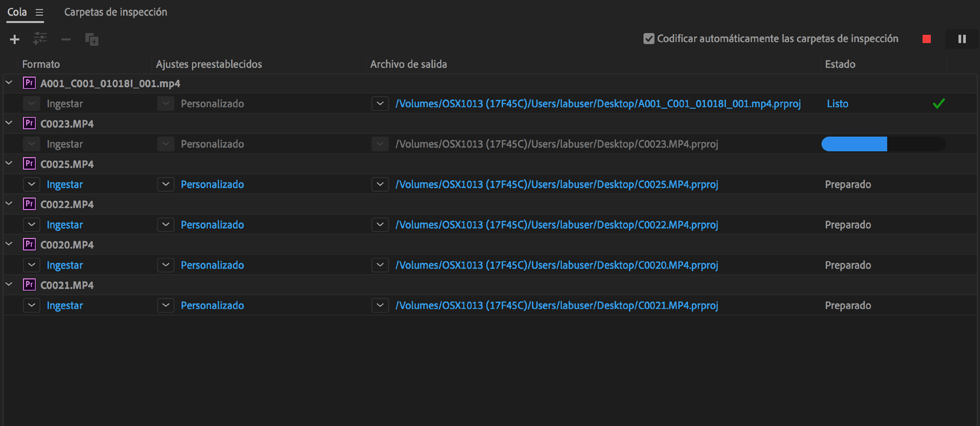Click Personalizado preset link for C0021.MP4
This screenshot has width=980, height=426.
pyautogui.click(x=212, y=305)
